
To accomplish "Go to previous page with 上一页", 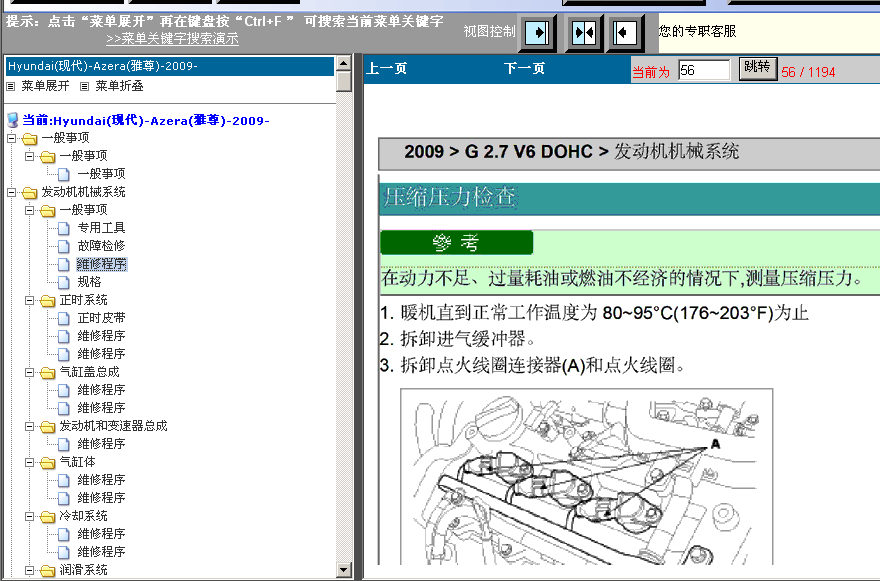I will (386, 68).
